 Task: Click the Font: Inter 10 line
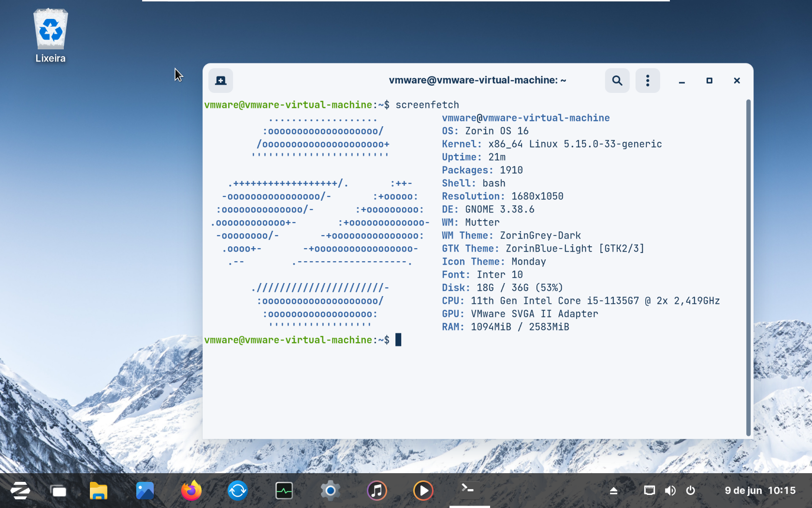pos(482,275)
